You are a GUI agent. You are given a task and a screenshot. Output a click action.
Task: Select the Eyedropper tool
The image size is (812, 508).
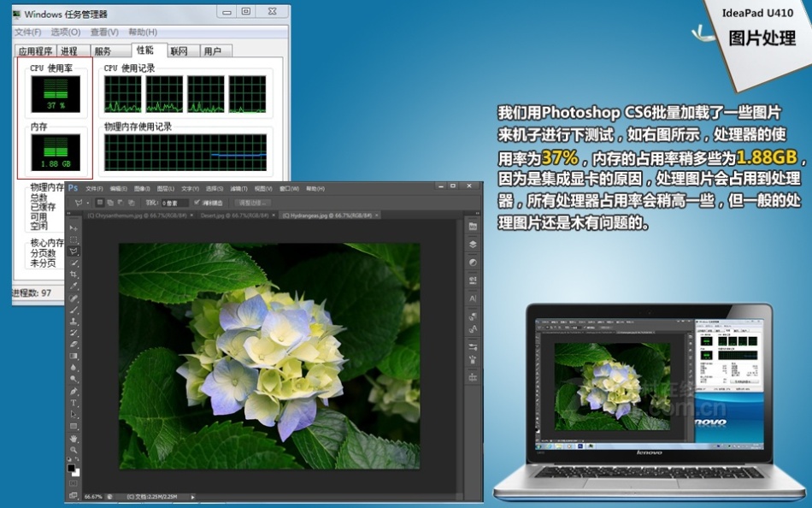pyautogui.click(x=74, y=286)
